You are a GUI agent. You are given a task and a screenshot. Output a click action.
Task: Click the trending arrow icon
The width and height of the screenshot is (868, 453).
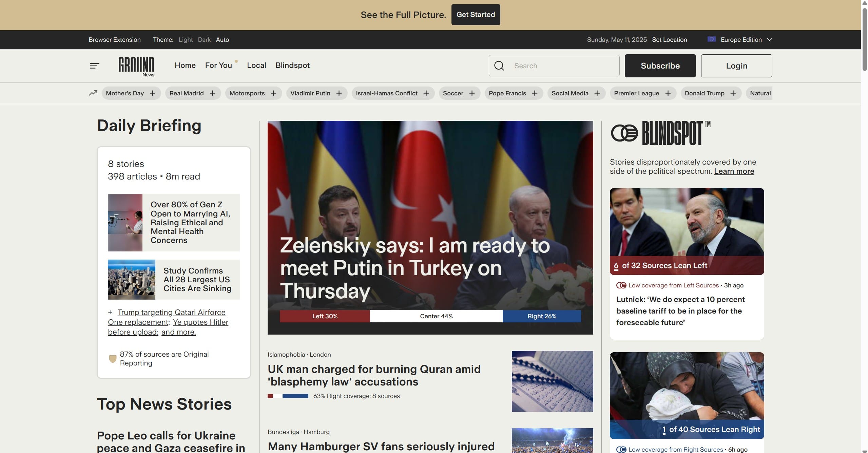pos(93,93)
